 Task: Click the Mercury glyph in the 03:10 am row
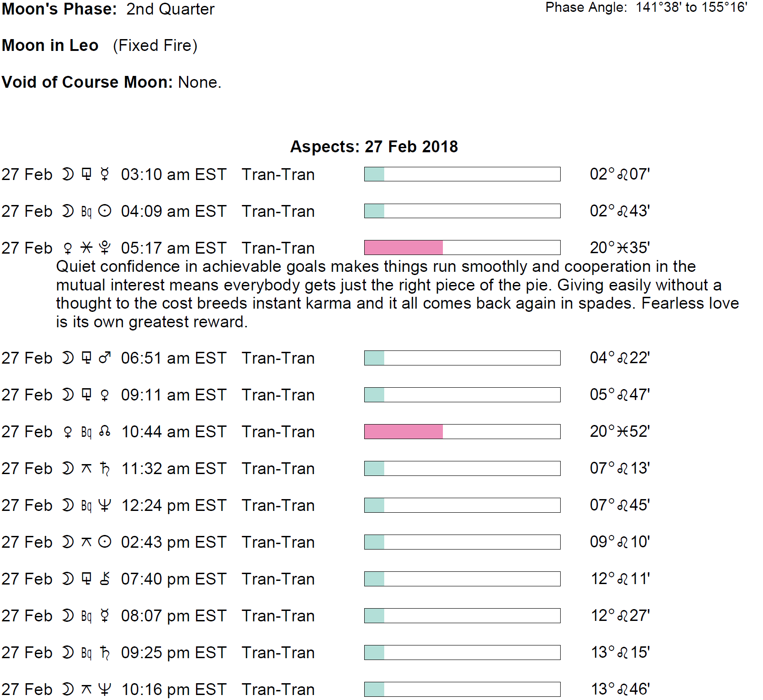tap(105, 174)
